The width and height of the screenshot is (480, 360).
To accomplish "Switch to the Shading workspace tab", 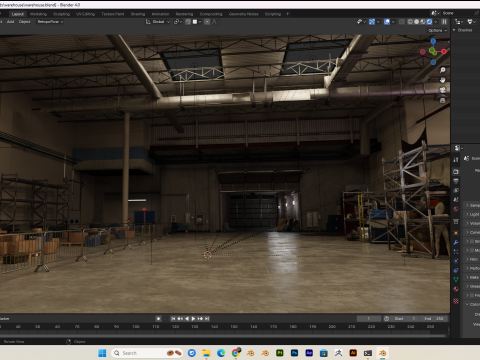I will click(138, 14).
